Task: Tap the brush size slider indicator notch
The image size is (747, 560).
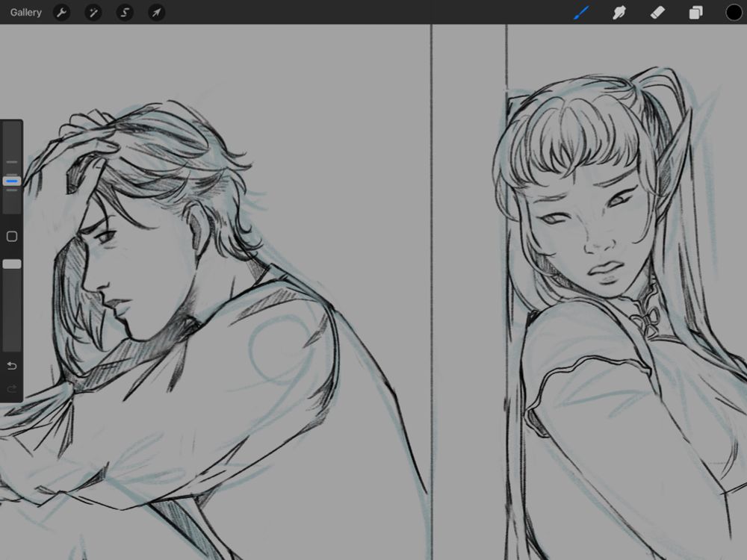Action: coord(11,181)
